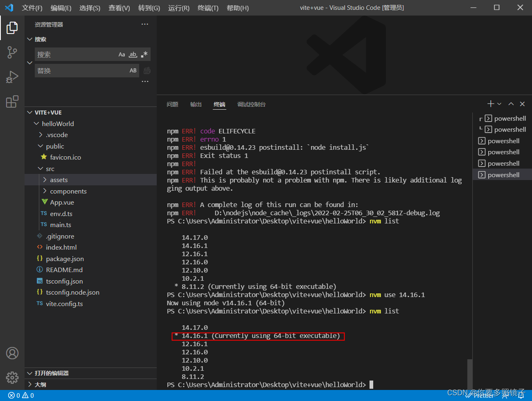The width and height of the screenshot is (532, 401).
Task: Toggle Match Case in search box
Action: 122,54
